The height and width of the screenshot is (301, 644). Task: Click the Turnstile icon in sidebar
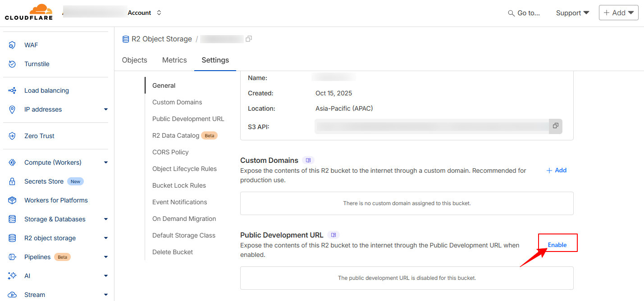[13, 64]
